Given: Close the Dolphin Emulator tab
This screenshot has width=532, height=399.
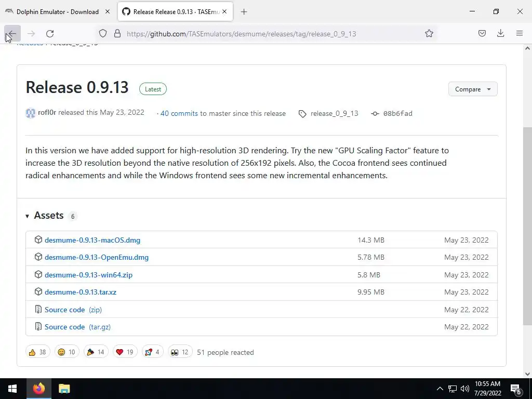Looking at the screenshot, I should pyautogui.click(x=108, y=11).
